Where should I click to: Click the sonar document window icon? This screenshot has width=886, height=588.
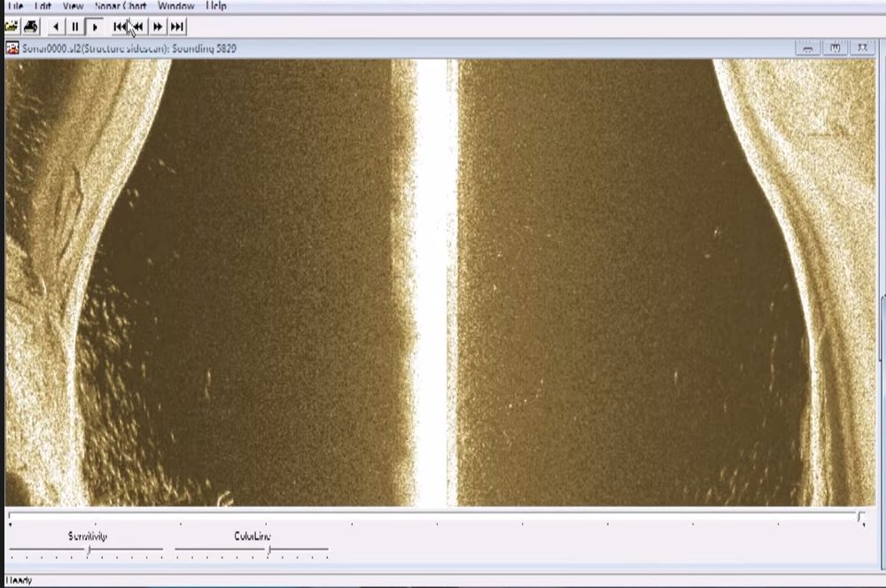12,48
